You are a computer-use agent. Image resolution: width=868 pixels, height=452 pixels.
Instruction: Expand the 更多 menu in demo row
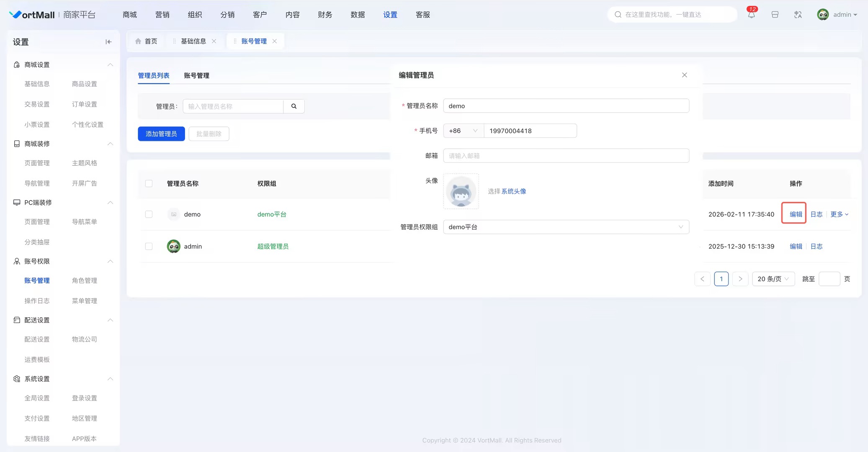839,214
